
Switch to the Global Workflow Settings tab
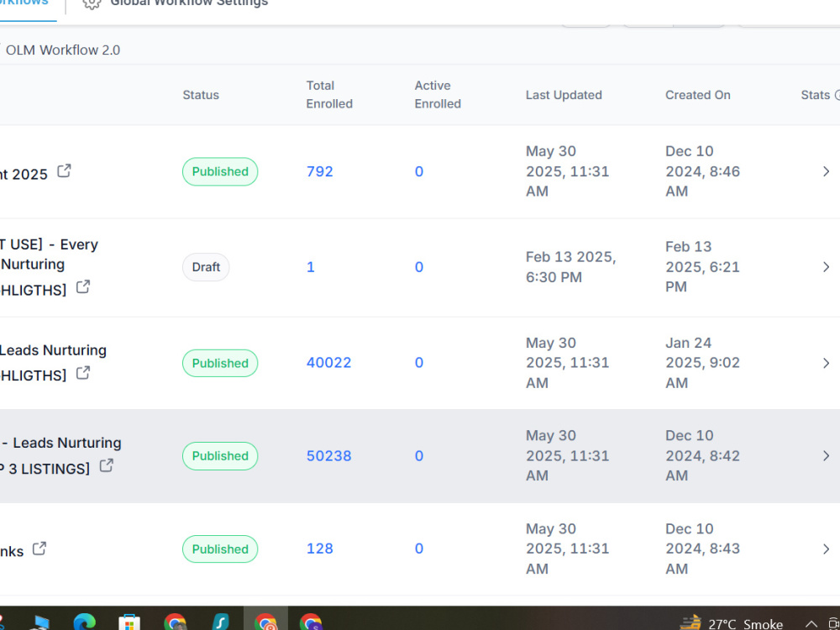click(176, 3)
